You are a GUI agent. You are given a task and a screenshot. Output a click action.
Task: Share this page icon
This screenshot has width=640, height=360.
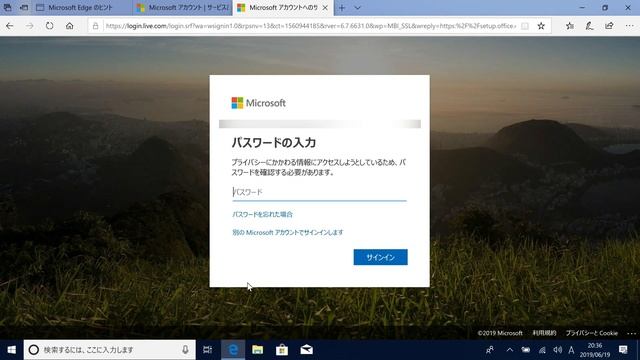609,26
